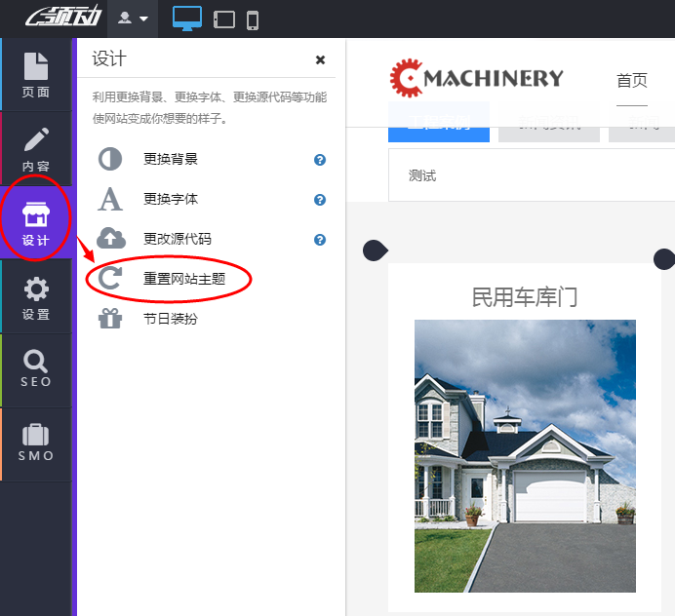Expand the user account dropdown
Image resolution: width=675 pixels, height=616 pixels.
tap(134, 19)
